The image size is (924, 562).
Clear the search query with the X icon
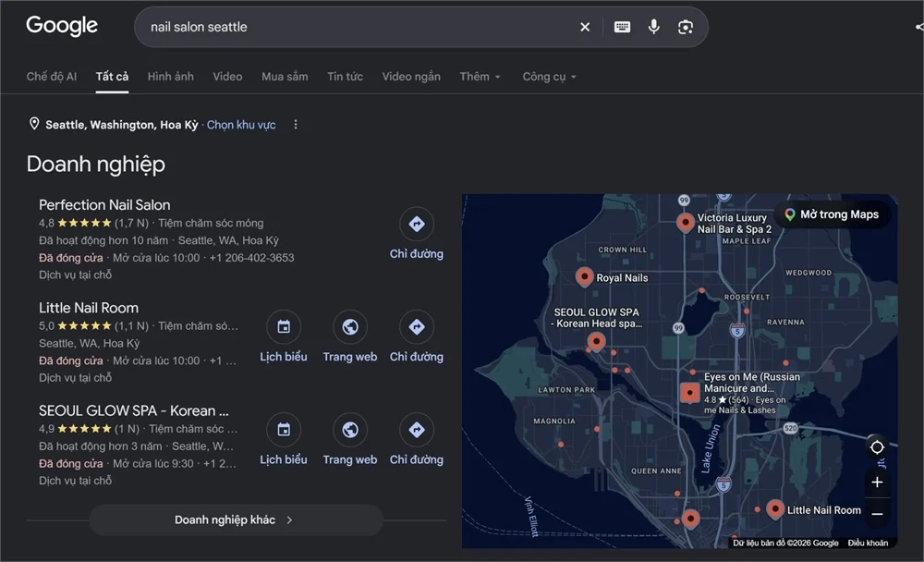[585, 27]
